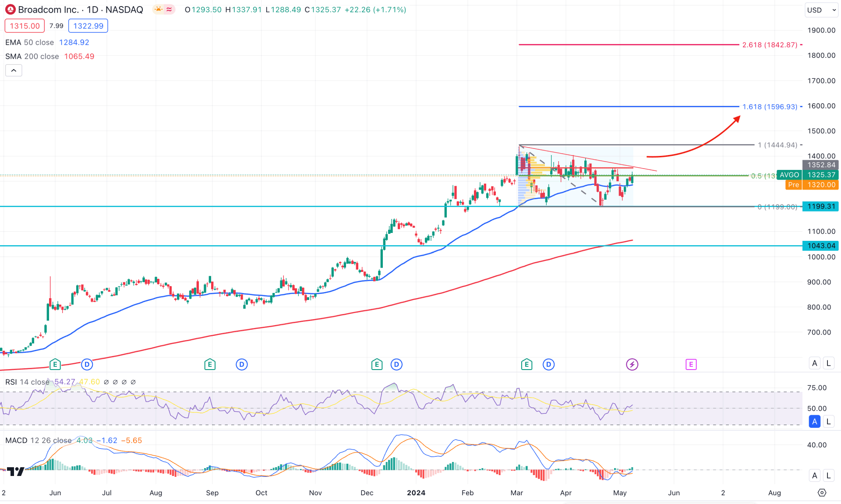
Task: Click the gray 1352.84 price label
Action: coord(820,165)
